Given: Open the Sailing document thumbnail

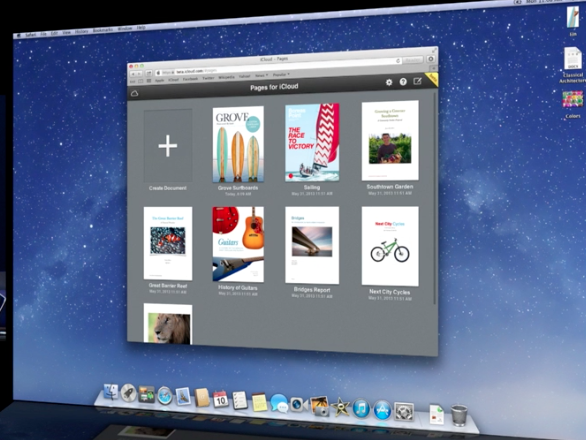Looking at the screenshot, I should [312, 142].
